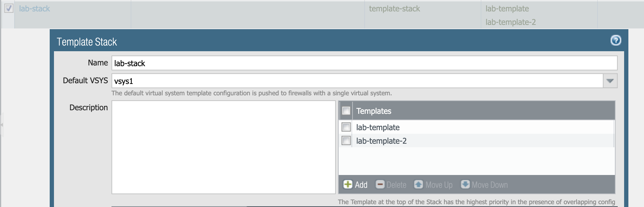
Task: Open the Template Stack help icon
Action: 616,41
